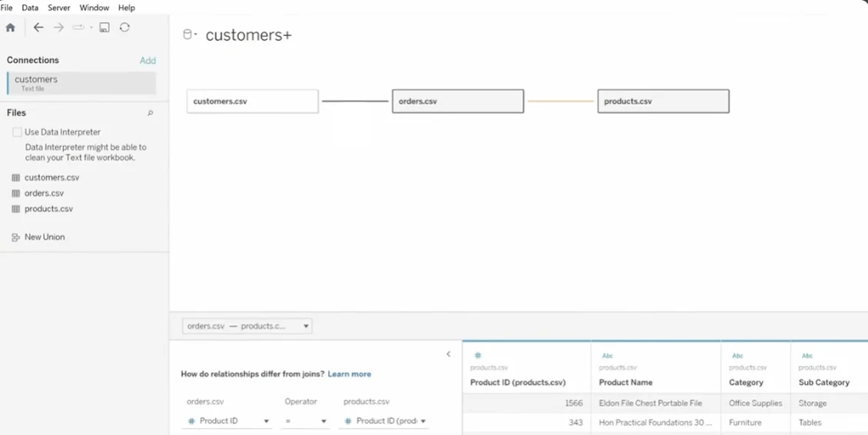Open the File menu
The height and width of the screenshot is (435, 868).
[7, 8]
